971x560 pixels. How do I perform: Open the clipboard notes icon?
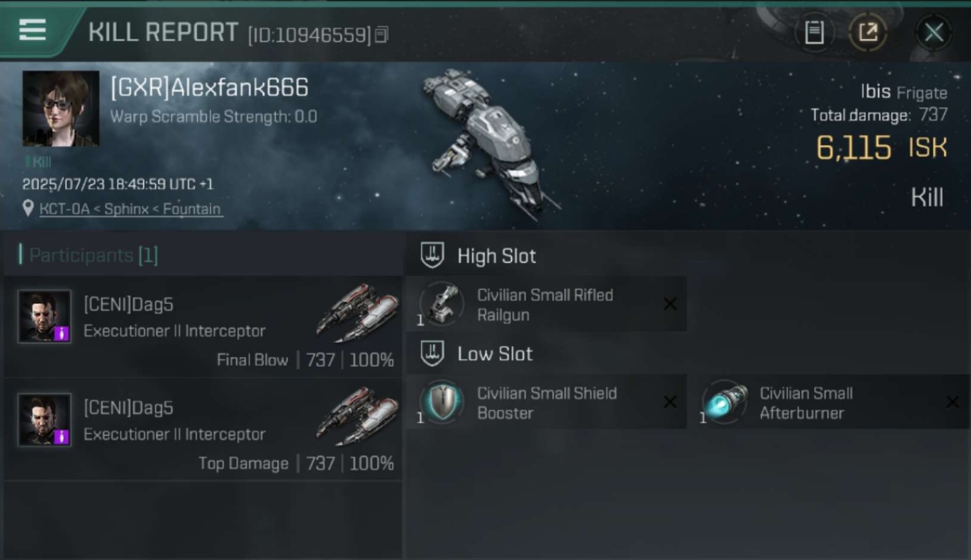[814, 32]
